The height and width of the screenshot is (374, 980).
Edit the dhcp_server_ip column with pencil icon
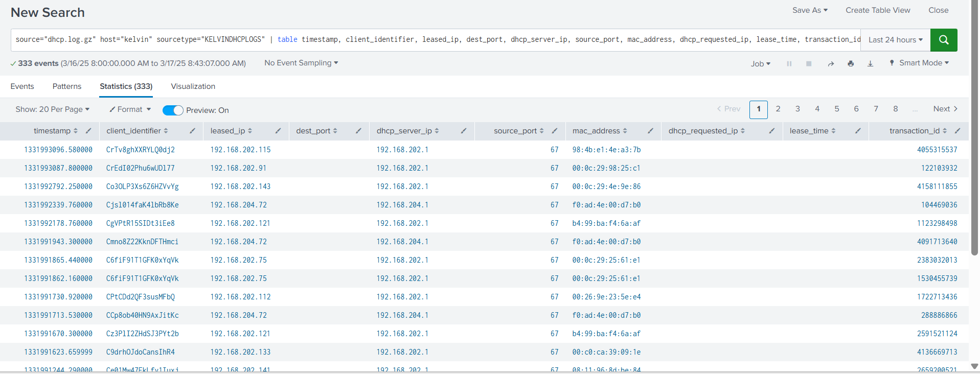464,131
